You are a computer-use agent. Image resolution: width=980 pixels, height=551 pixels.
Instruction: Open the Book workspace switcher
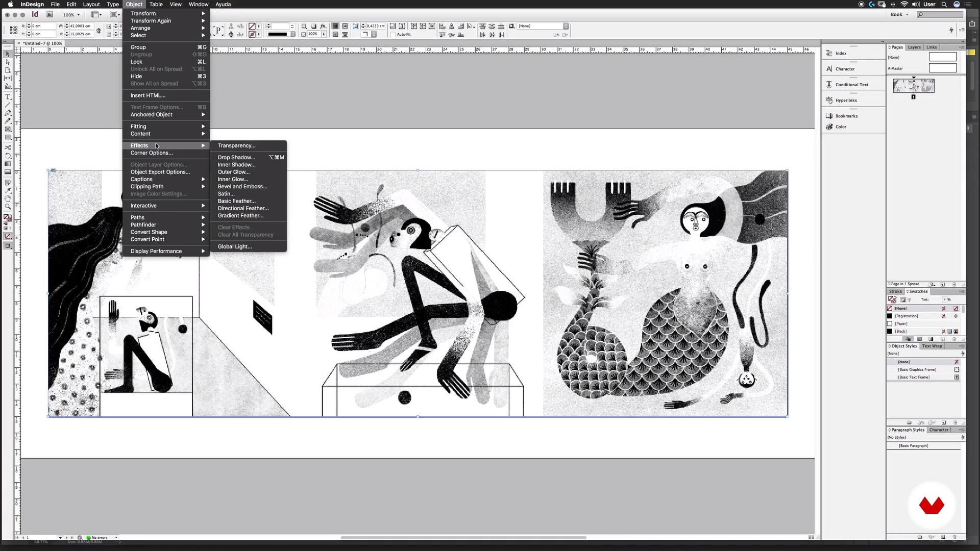899,15
